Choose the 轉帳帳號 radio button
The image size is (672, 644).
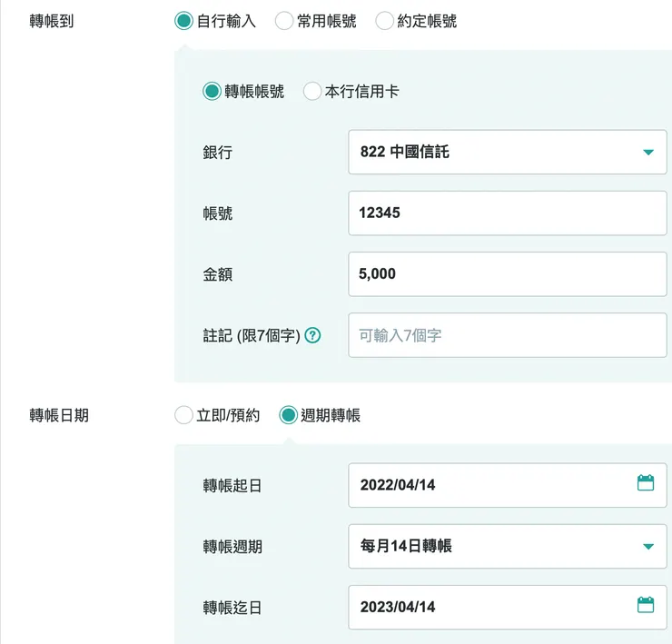click(x=212, y=92)
